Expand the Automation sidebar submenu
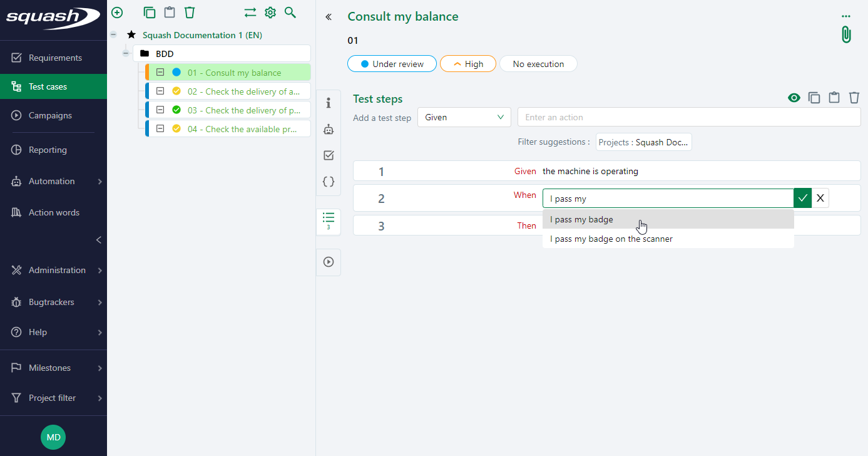The height and width of the screenshot is (456, 868). [x=100, y=182]
